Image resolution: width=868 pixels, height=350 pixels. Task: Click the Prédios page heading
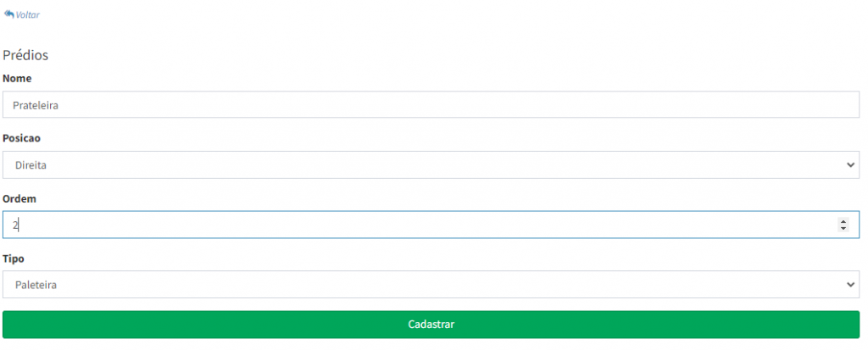(25, 55)
